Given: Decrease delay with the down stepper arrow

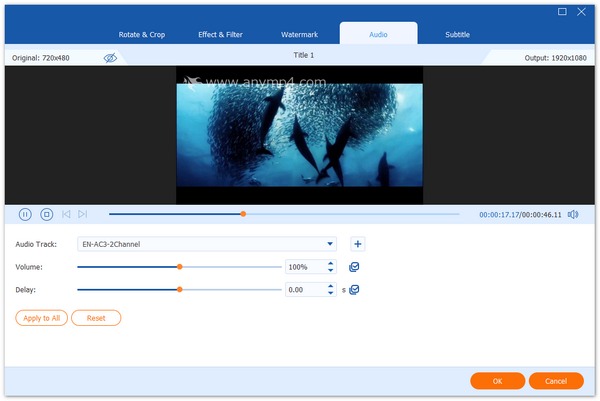Looking at the screenshot, I should [x=330, y=293].
